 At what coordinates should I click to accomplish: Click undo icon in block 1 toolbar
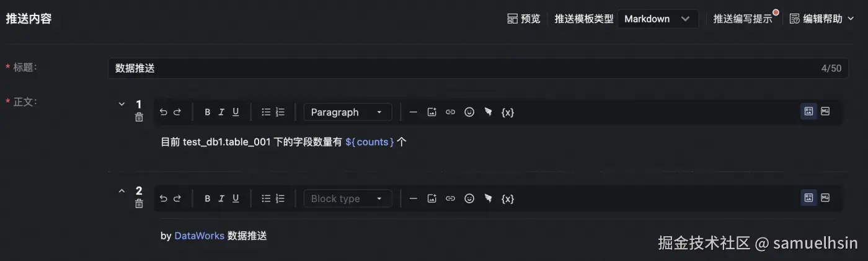(x=164, y=112)
